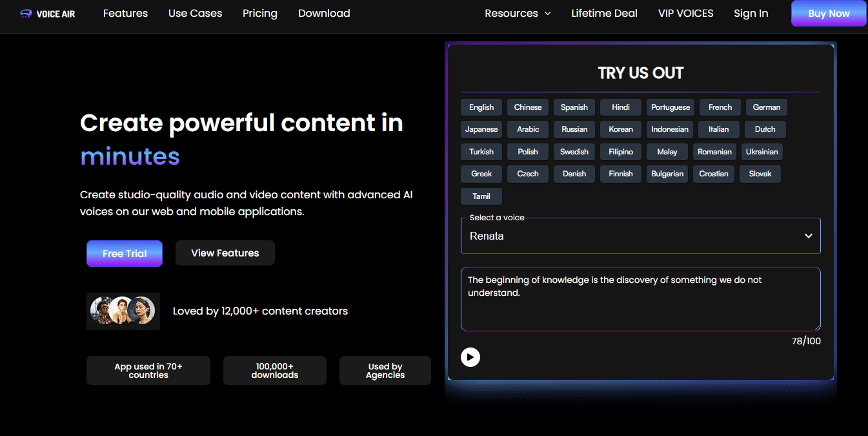
Task: Navigate to VIP VOICES
Action: pos(685,14)
